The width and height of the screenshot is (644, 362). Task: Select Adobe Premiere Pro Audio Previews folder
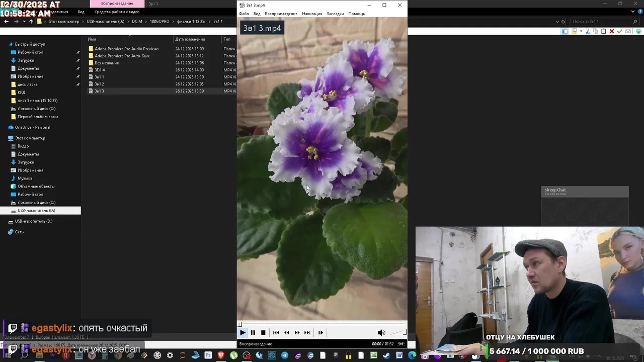click(x=126, y=49)
